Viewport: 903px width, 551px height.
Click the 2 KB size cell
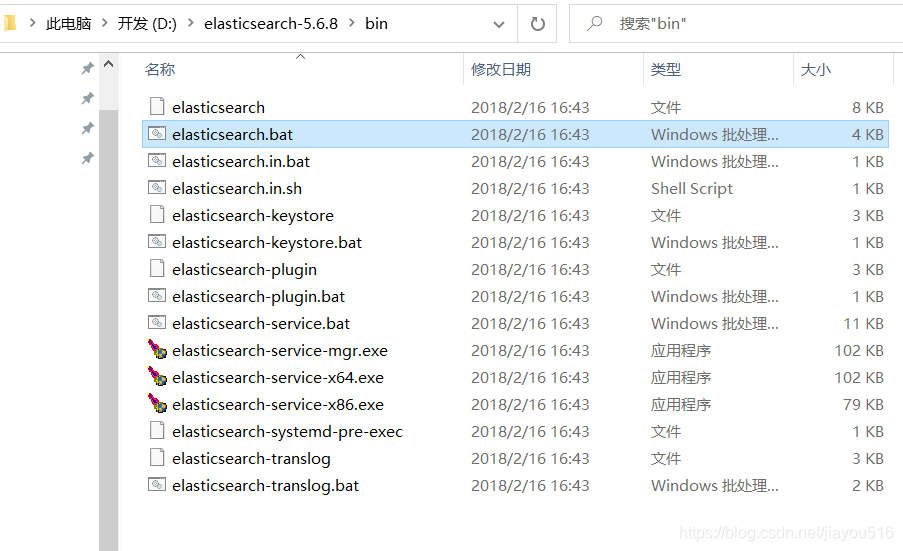coord(868,486)
